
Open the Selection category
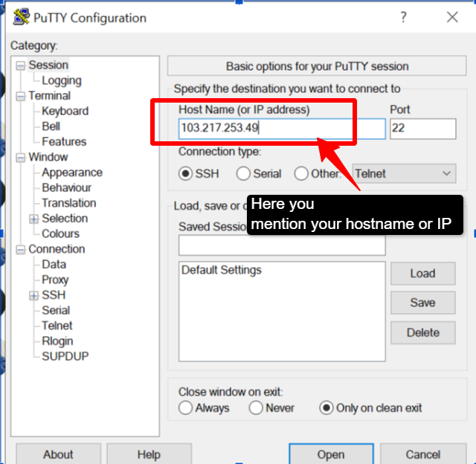coord(65,218)
